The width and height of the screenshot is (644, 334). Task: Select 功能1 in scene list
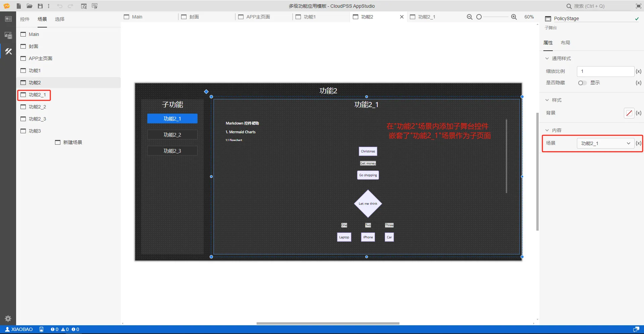68,70
